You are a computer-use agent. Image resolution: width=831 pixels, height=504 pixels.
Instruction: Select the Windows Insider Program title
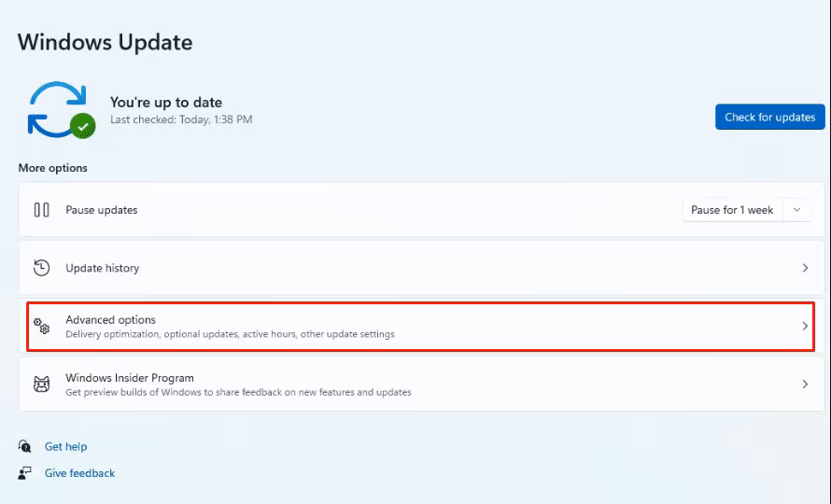[129, 378]
